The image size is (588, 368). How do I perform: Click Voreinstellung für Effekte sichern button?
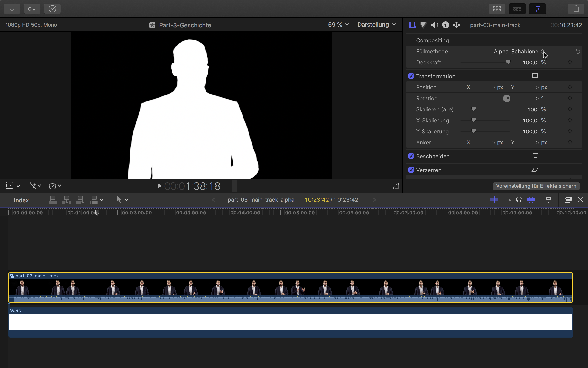(x=536, y=186)
